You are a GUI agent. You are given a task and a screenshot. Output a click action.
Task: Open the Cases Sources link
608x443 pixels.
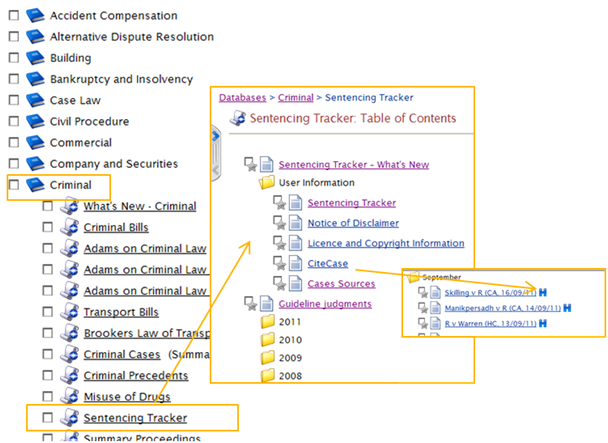click(341, 284)
